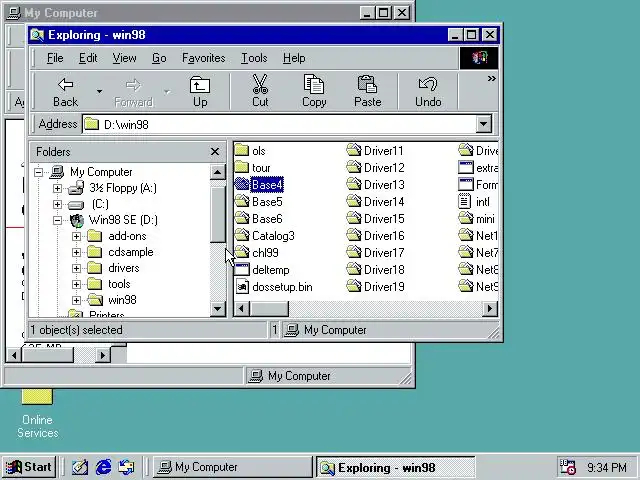Select the Driver13 cabinet file

pos(384,185)
